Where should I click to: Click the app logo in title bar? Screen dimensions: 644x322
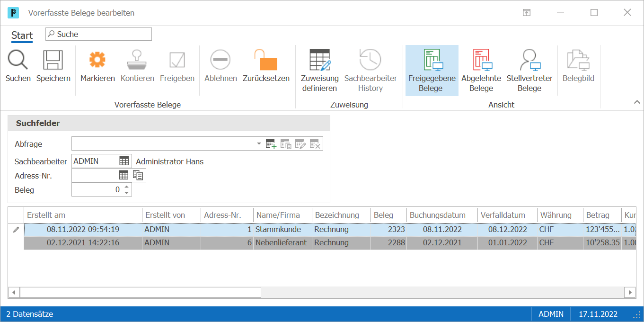pyautogui.click(x=13, y=13)
